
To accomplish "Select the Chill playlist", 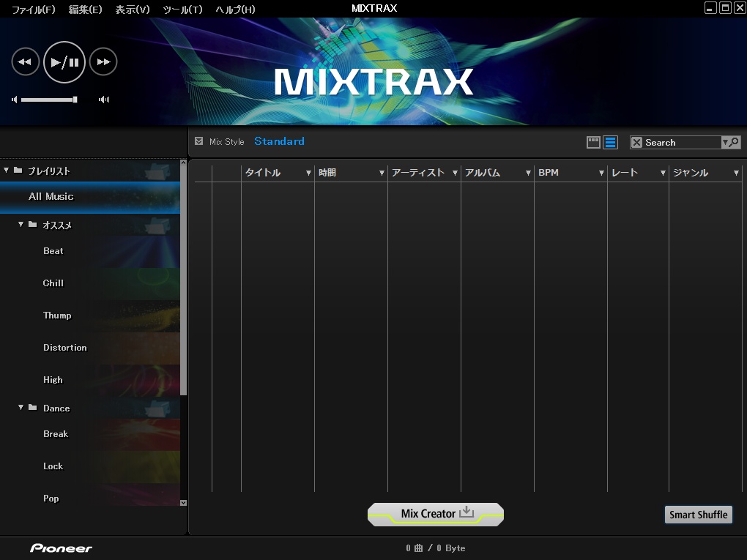I will click(90, 283).
